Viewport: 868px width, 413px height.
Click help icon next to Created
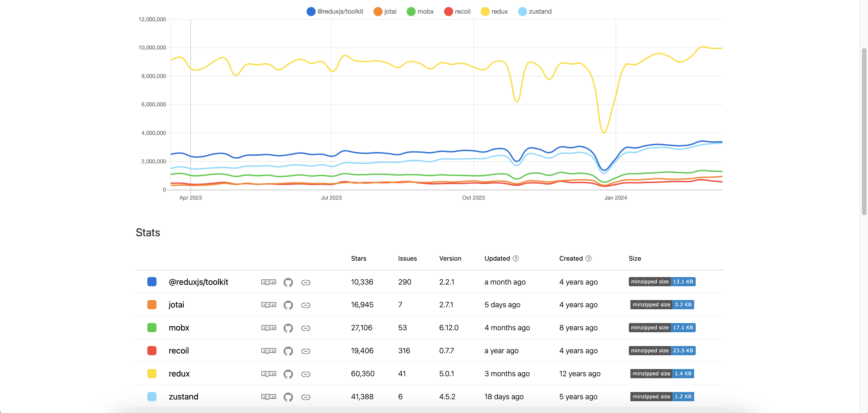[x=588, y=258]
